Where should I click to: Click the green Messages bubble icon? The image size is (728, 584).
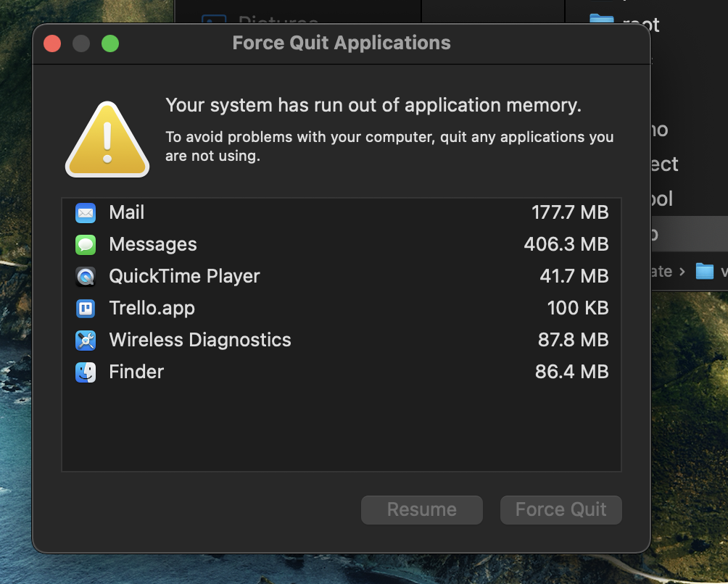tap(86, 245)
